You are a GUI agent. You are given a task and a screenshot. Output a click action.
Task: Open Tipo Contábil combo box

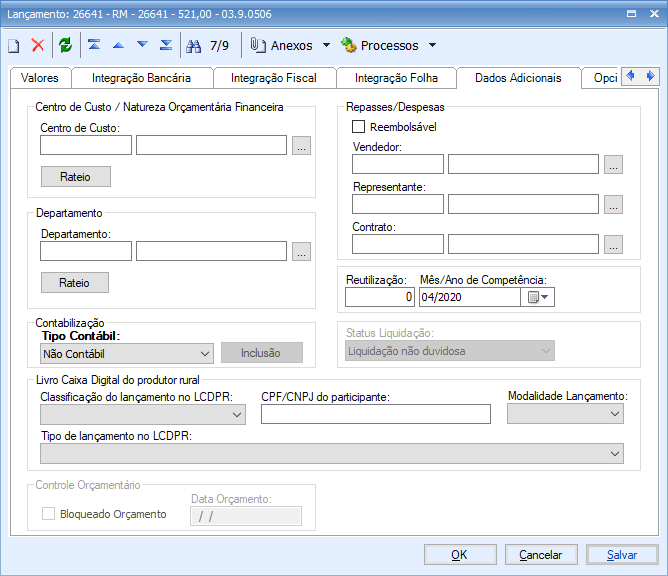(127, 354)
